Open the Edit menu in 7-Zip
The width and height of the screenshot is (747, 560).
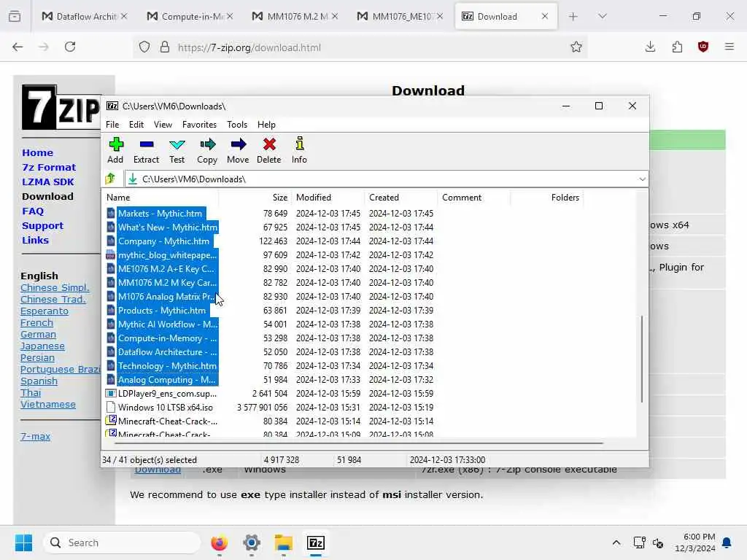pyautogui.click(x=136, y=124)
